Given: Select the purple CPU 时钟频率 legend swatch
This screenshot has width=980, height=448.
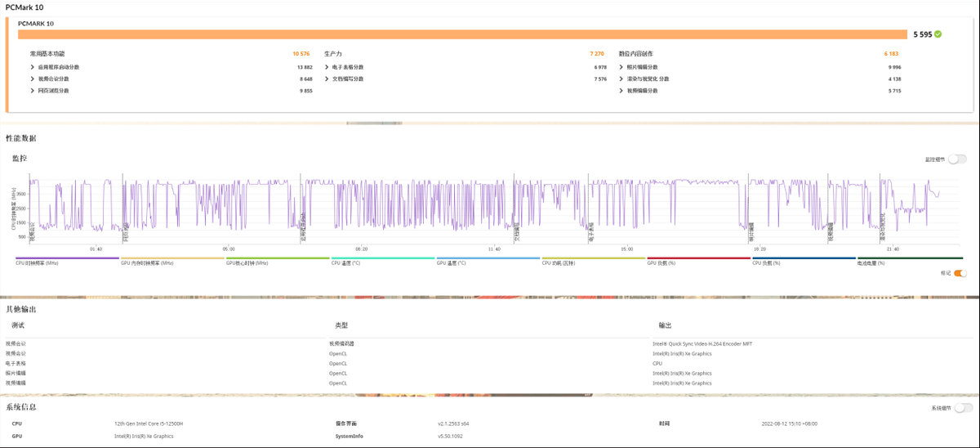Looking at the screenshot, I should (67, 258).
